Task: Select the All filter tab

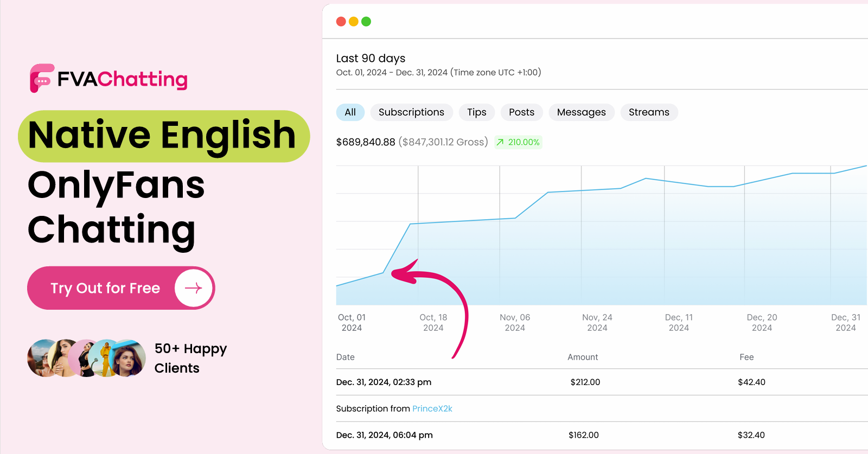Action: [350, 112]
